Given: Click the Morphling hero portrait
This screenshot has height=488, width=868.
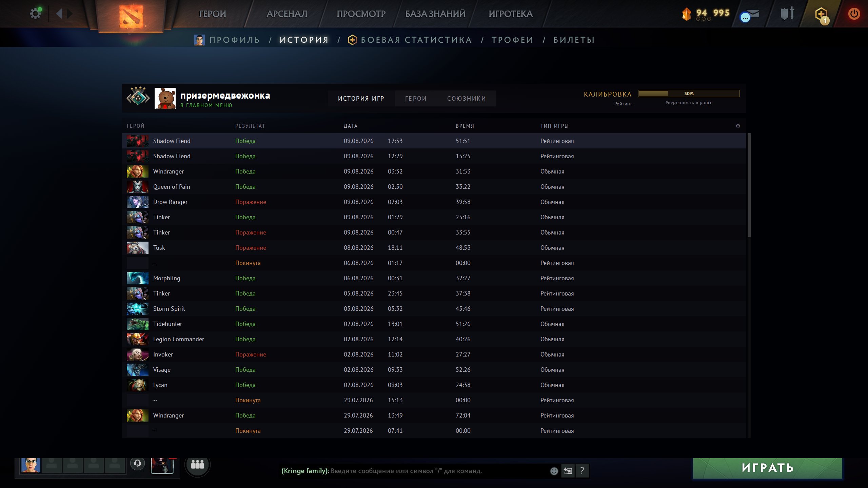Looking at the screenshot, I should pos(138,278).
